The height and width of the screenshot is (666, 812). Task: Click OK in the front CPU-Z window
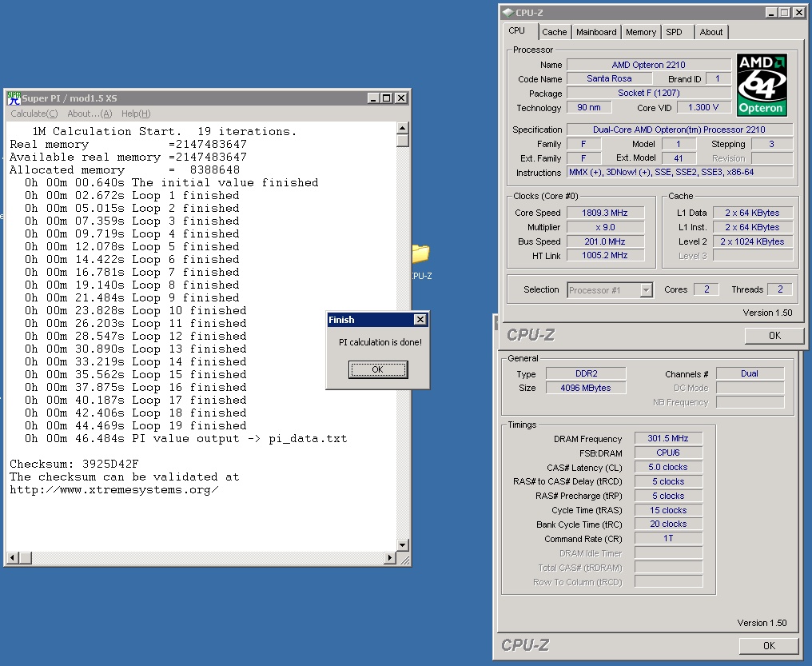click(774, 336)
